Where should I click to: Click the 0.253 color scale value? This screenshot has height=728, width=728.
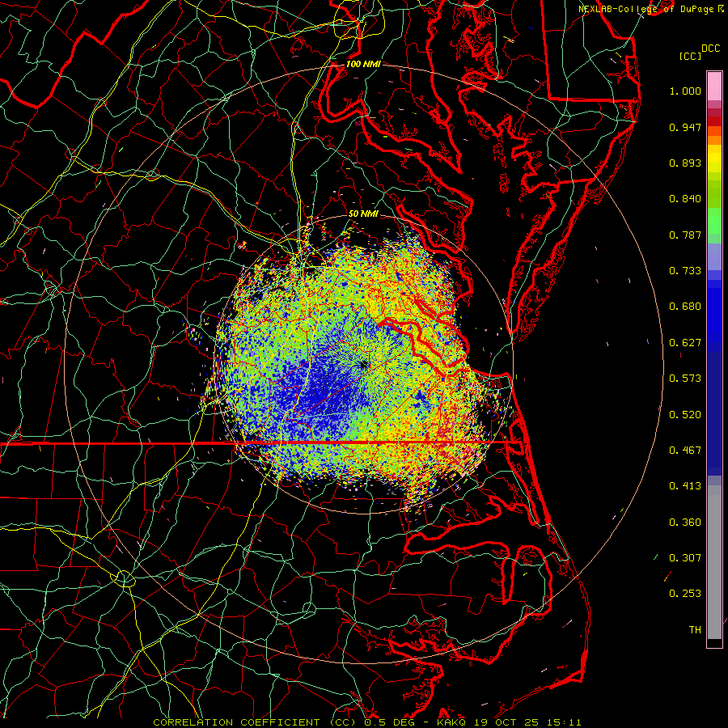coord(685,594)
